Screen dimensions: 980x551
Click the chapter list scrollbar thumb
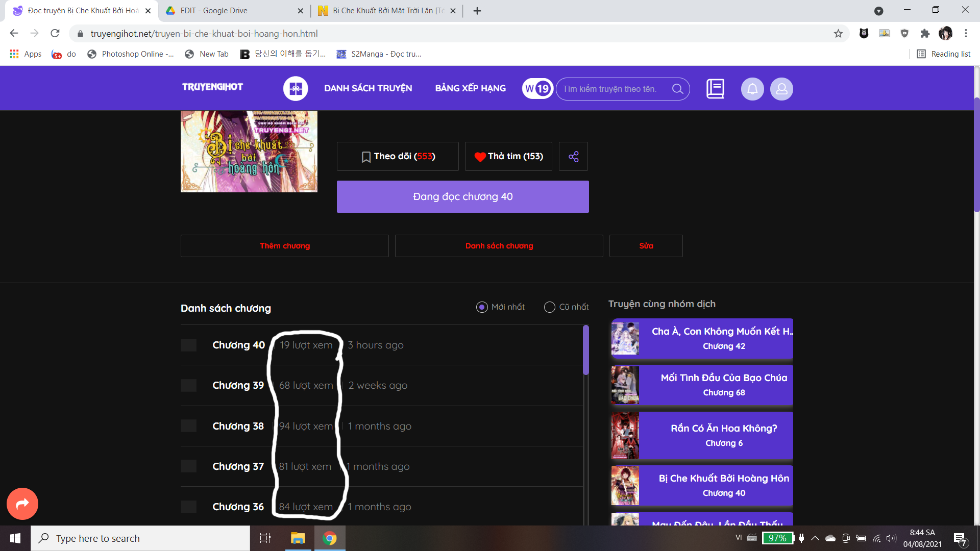pyautogui.click(x=585, y=351)
